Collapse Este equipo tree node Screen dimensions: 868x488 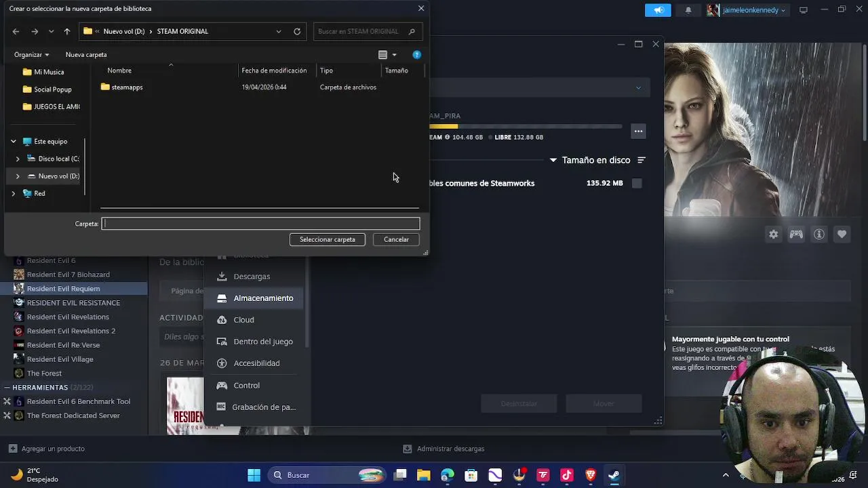click(x=14, y=142)
